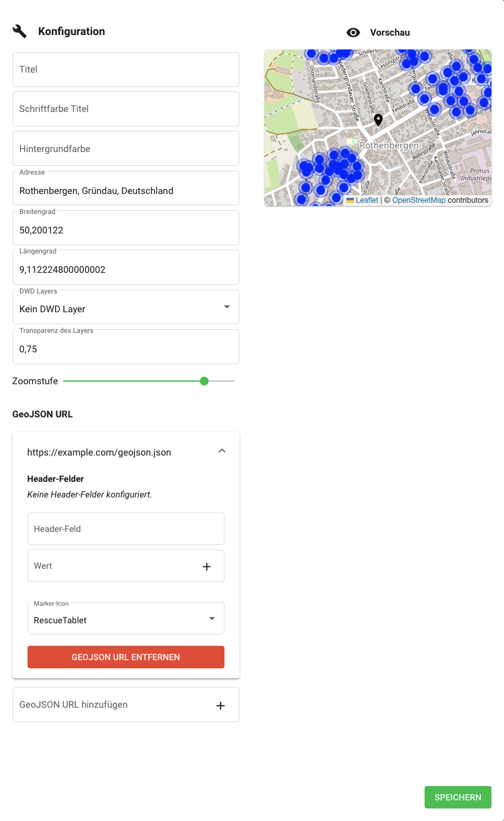This screenshot has width=504, height=821.
Task: Add header value with plus icon
Action: (207, 566)
